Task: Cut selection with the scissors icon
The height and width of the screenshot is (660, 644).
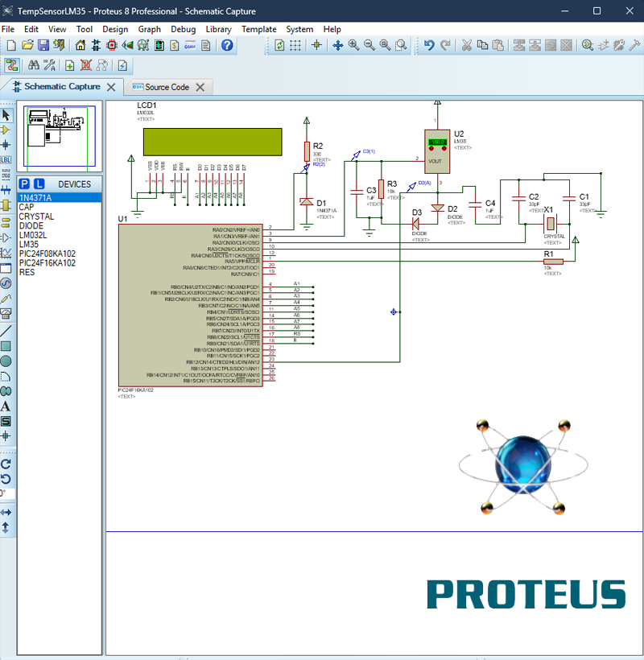Action: coord(466,45)
